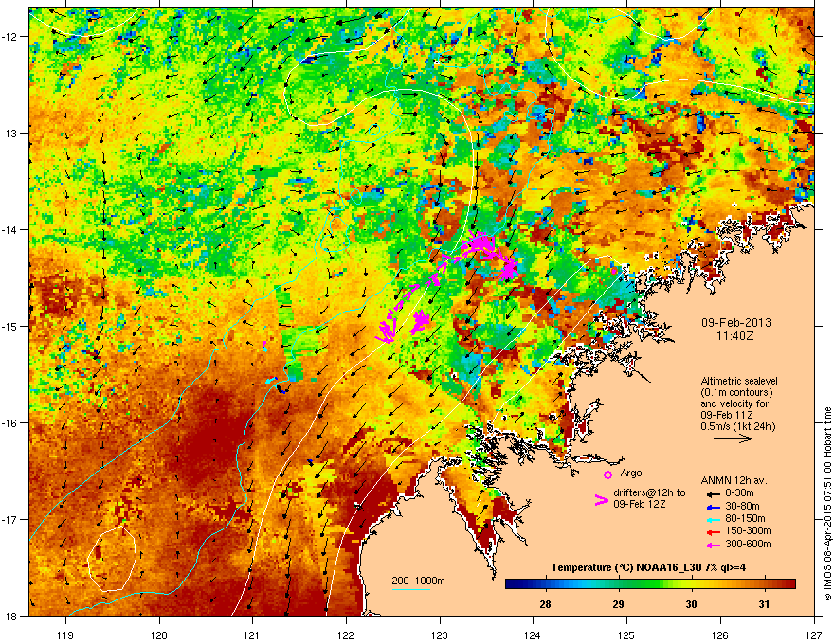
Task: Click the '300-600m' depth label
Action: pyautogui.click(x=748, y=545)
